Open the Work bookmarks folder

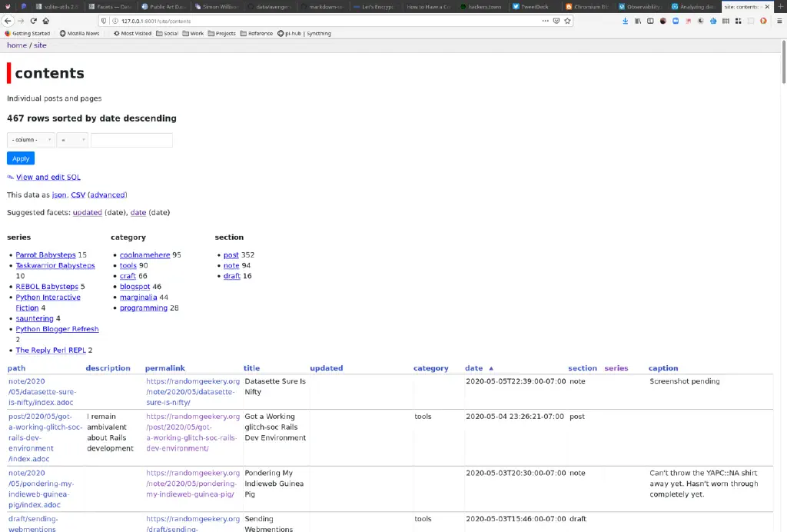[193, 34]
